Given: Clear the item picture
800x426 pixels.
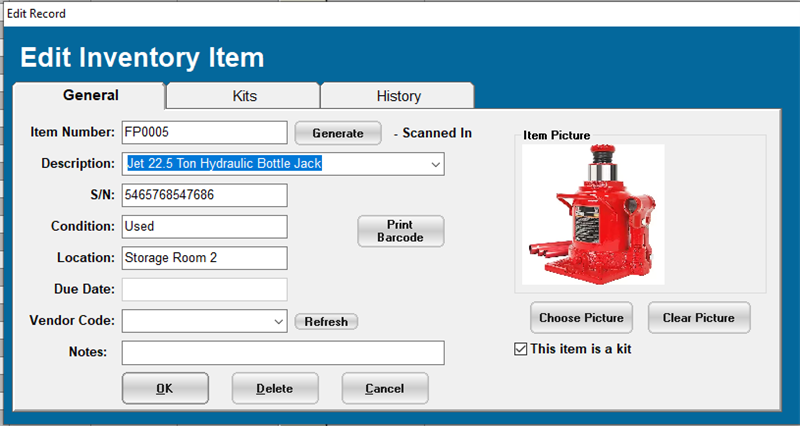Looking at the screenshot, I should [699, 318].
